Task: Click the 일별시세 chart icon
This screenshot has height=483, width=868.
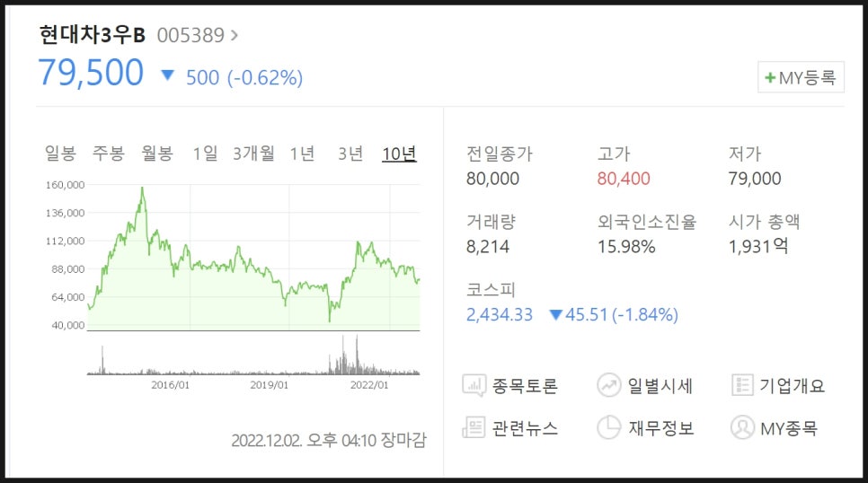Action: (x=608, y=386)
